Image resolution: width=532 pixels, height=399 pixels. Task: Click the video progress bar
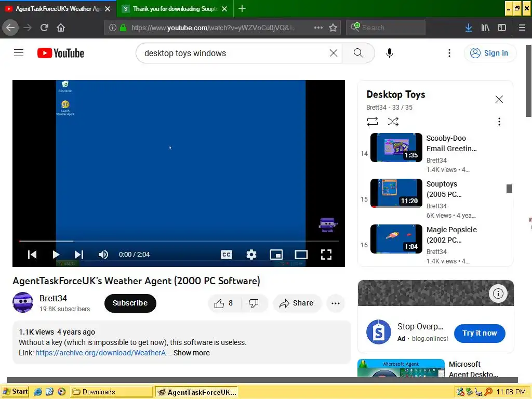coord(179,241)
